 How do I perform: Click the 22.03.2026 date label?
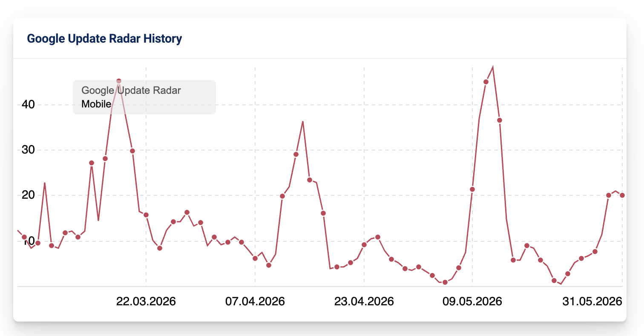point(146,301)
